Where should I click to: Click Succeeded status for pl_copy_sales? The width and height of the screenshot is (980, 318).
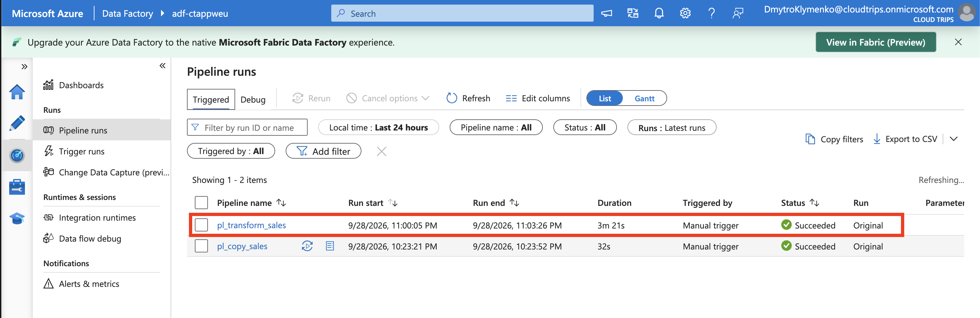[808, 246]
